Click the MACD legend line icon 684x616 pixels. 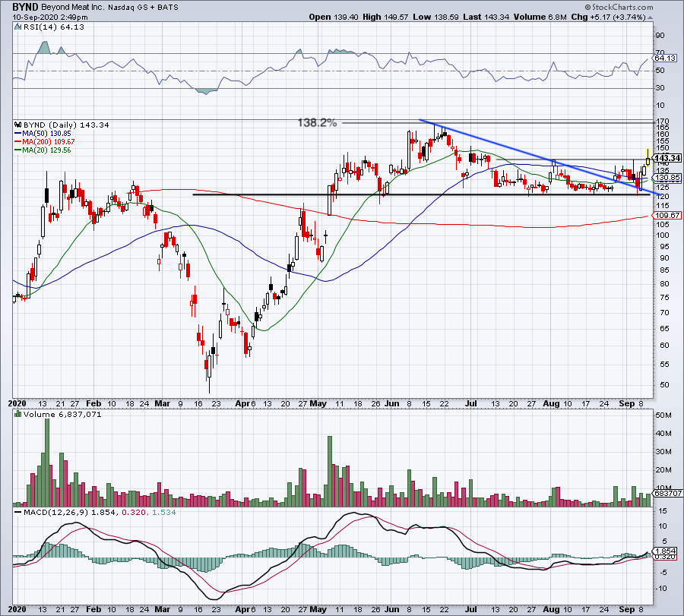pos(18,512)
